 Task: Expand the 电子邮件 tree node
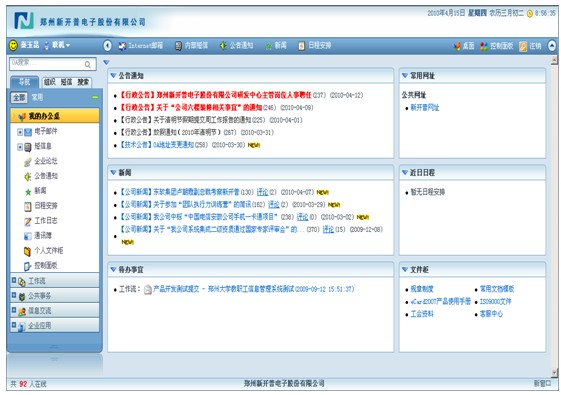(x=20, y=132)
